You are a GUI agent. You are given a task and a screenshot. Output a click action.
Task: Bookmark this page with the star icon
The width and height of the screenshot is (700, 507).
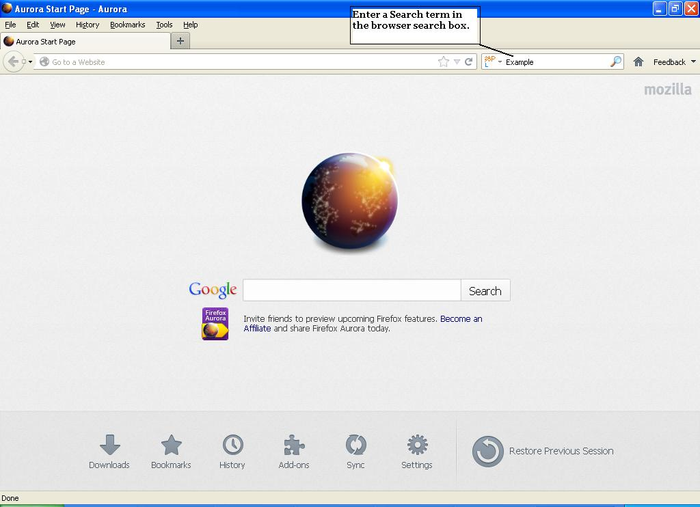click(x=443, y=62)
